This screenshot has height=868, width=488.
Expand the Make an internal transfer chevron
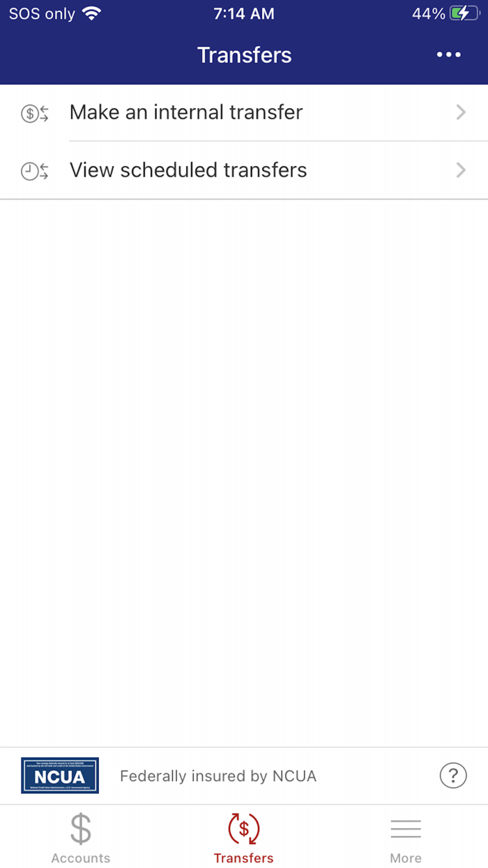click(x=461, y=112)
